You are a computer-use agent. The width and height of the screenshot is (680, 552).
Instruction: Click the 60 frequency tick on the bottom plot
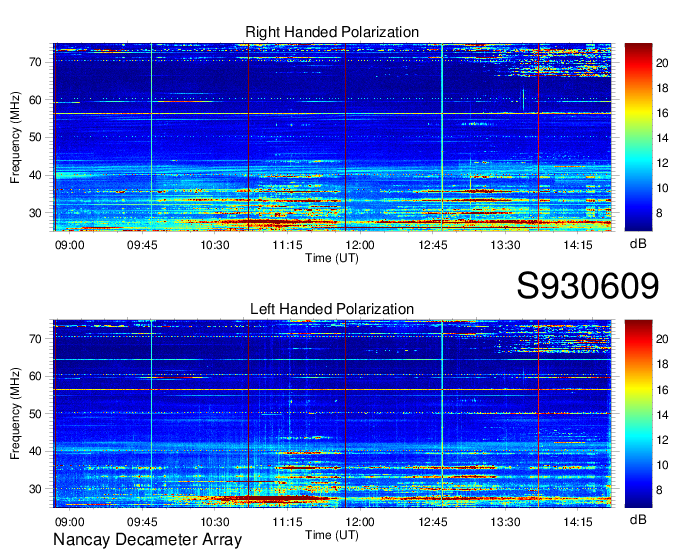coord(36,376)
